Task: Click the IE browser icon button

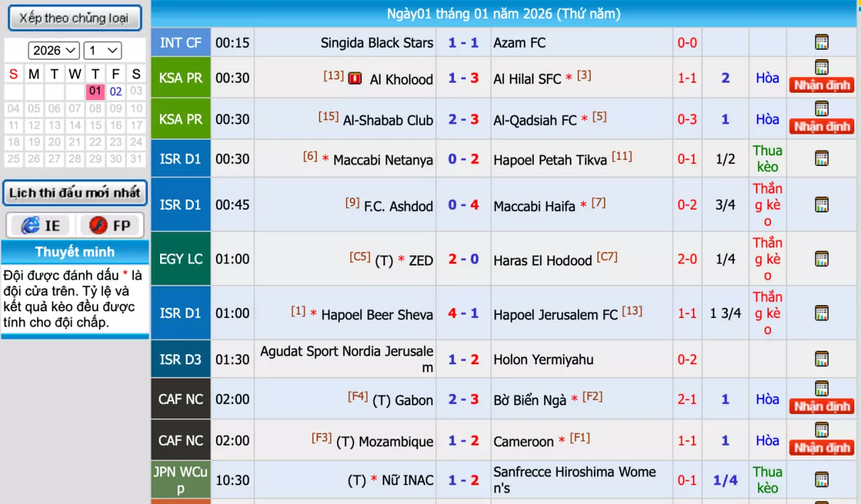Action: (40, 226)
